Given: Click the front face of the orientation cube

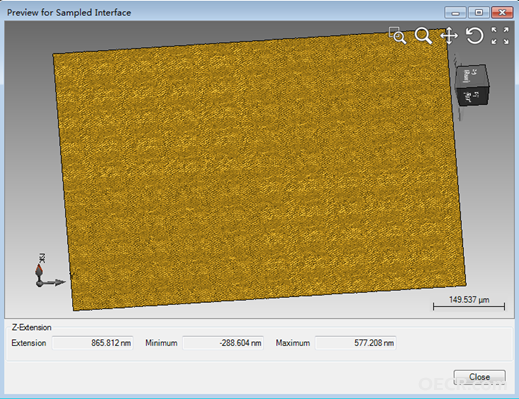Looking at the screenshot, I should [474, 96].
